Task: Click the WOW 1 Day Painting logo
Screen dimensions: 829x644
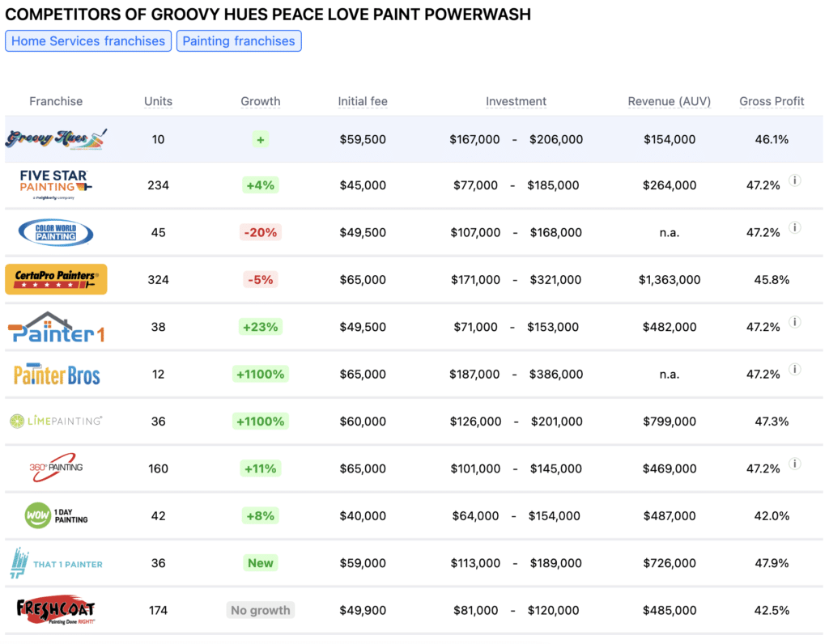Action: point(56,515)
